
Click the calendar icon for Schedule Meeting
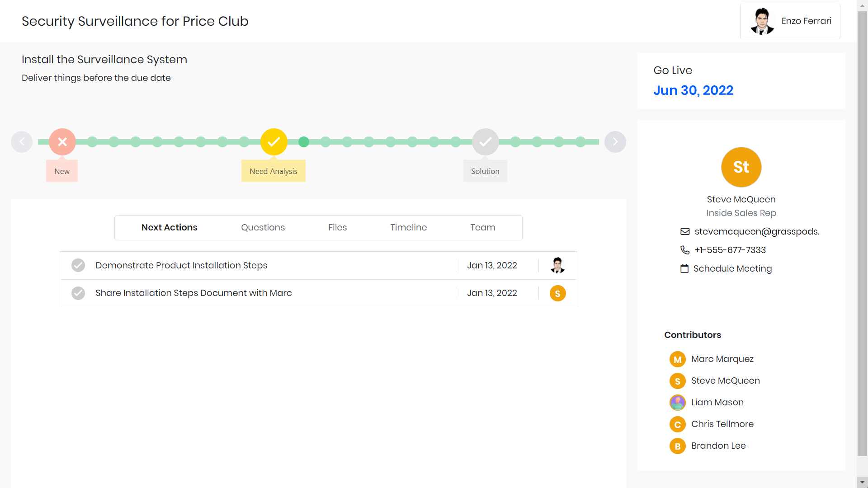684,268
